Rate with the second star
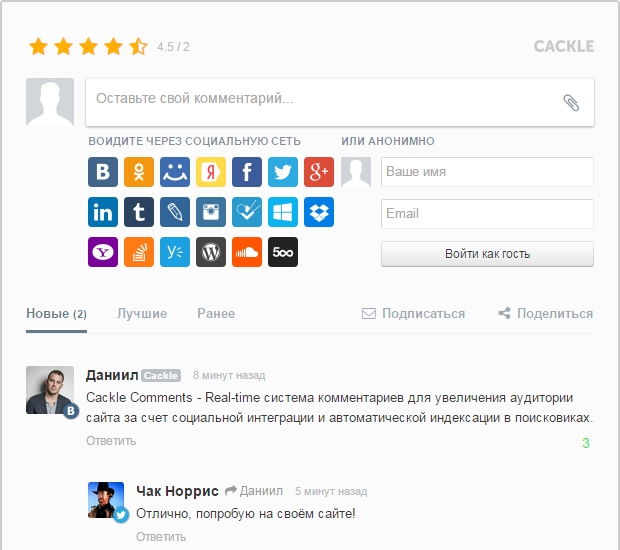Screen dimensions: 620x550 pyautogui.click(x=63, y=46)
